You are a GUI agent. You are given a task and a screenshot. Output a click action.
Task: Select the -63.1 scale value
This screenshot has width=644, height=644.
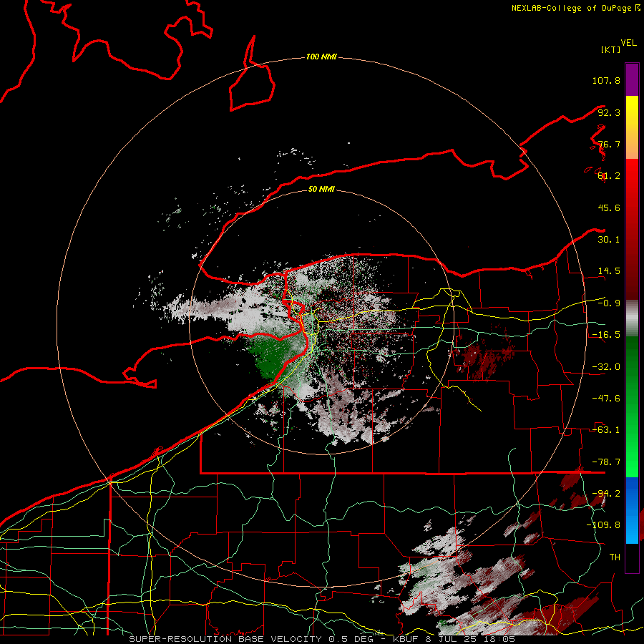point(606,430)
